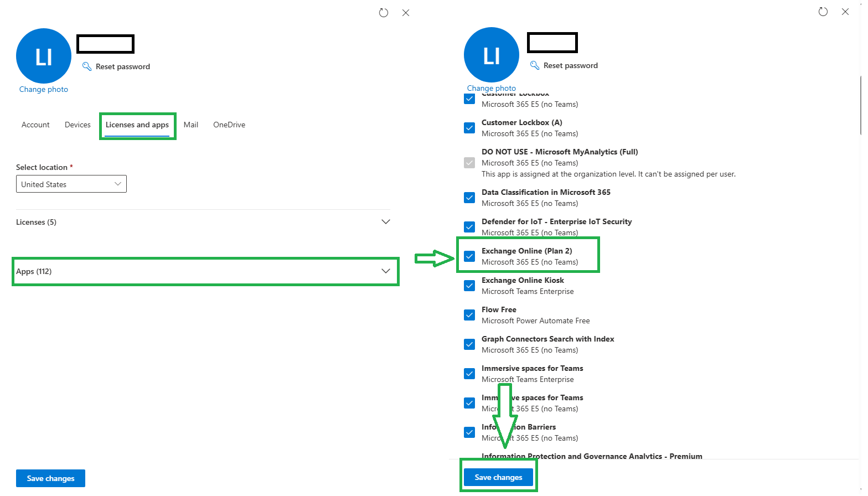Image resolution: width=868 pixels, height=496 pixels.
Task: Click refresh icon in right panel
Action: tap(823, 12)
